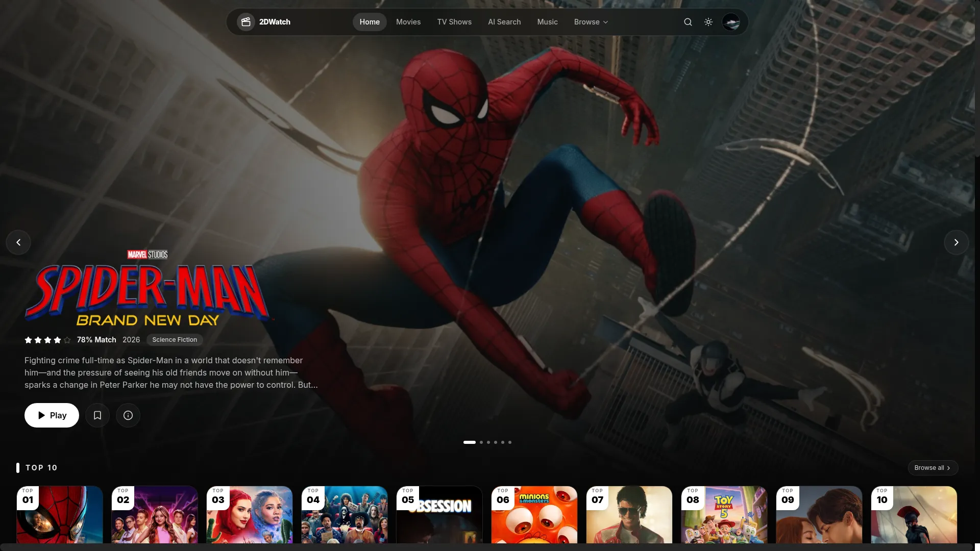Open the Top 10 poster thumbnail
This screenshot has height=551, width=980.
[x=914, y=515]
